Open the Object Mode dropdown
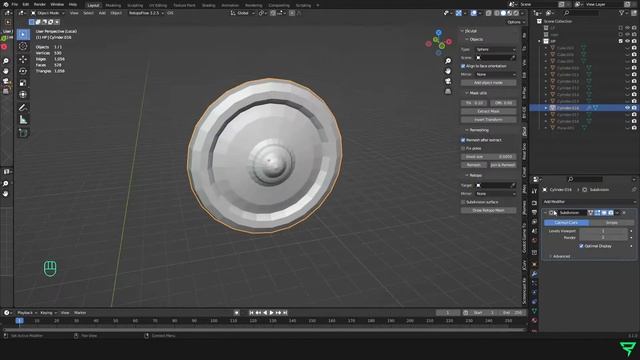The image size is (640, 360). click(48, 13)
